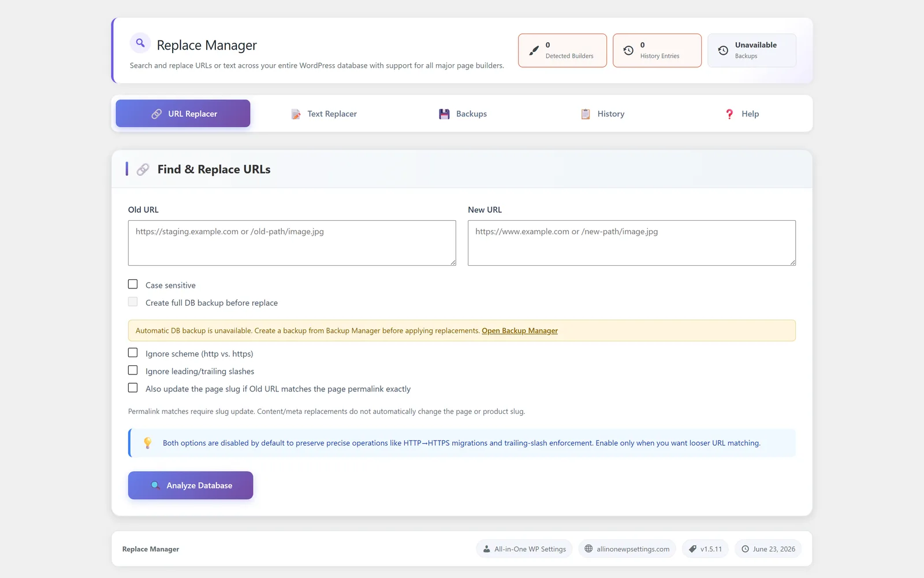Click the clipboard icon on History tab

pyautogui.click(x=586, y=114)
